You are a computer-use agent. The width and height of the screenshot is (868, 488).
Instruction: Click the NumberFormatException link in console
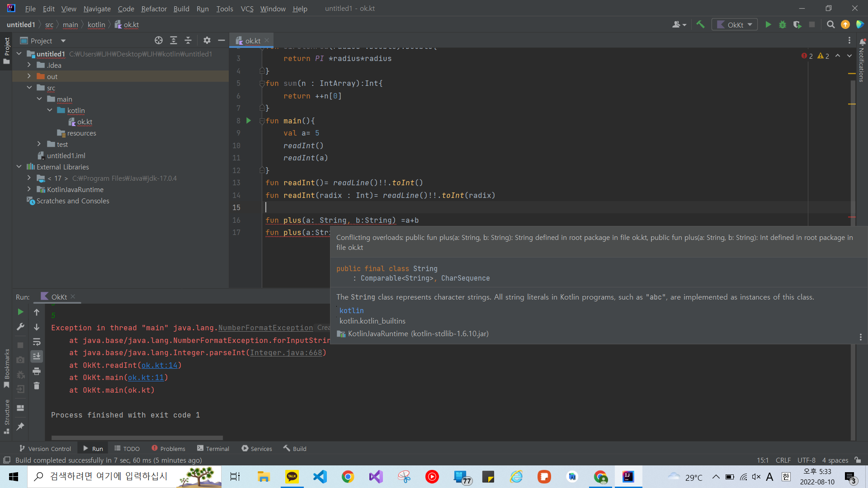tap(265, 328)
